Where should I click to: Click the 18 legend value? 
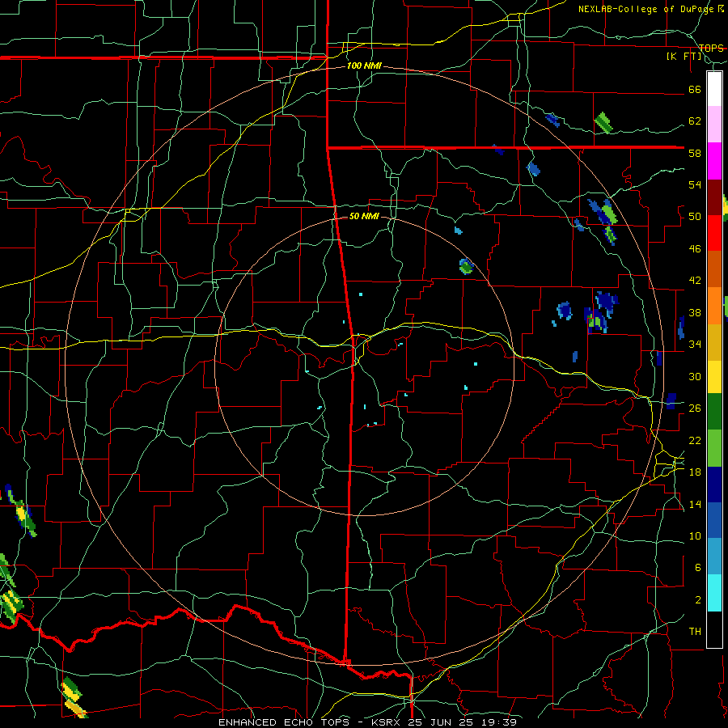[695, 472]
